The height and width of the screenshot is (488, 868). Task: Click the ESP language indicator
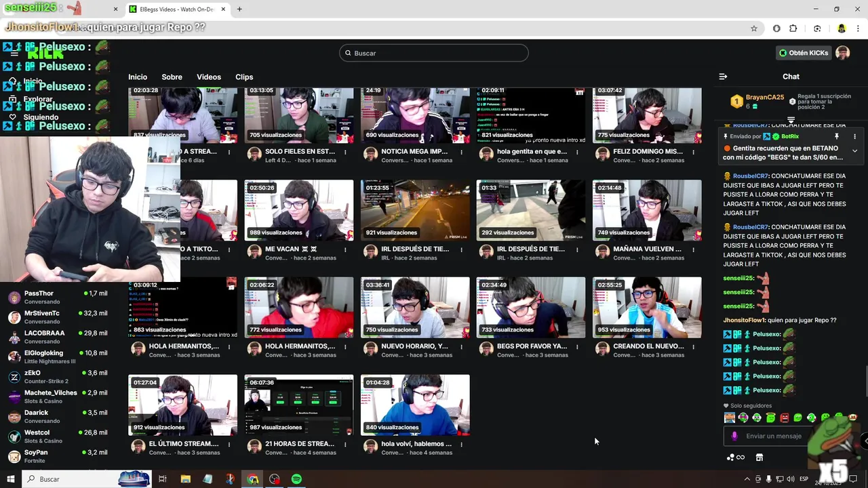pos(804,479)
